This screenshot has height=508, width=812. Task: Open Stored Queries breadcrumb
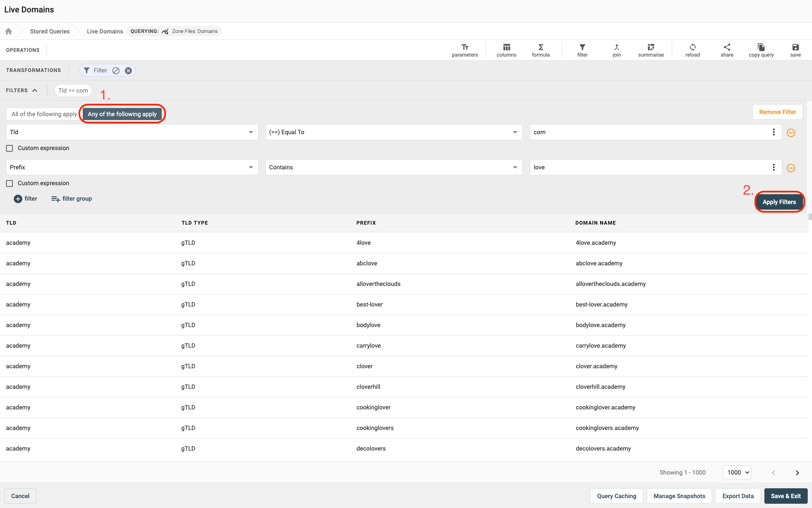50,31
